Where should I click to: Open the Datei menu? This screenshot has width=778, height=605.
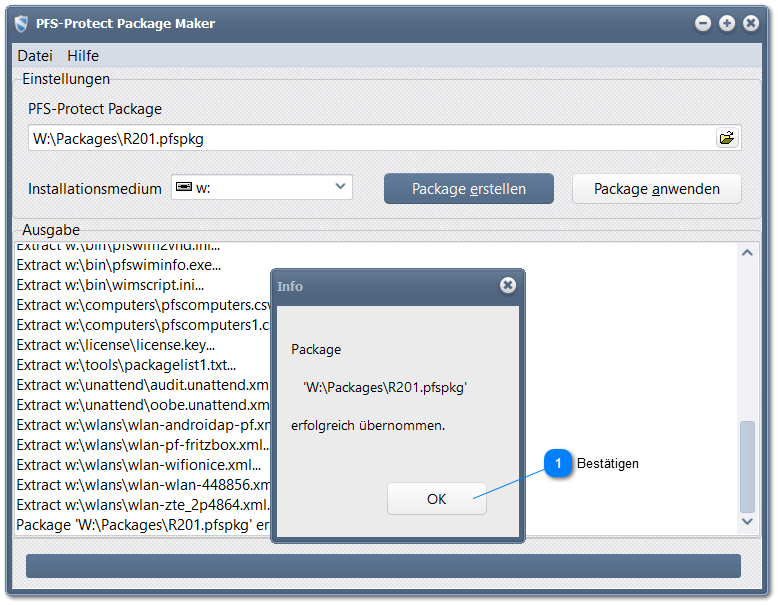click(35, 56)
